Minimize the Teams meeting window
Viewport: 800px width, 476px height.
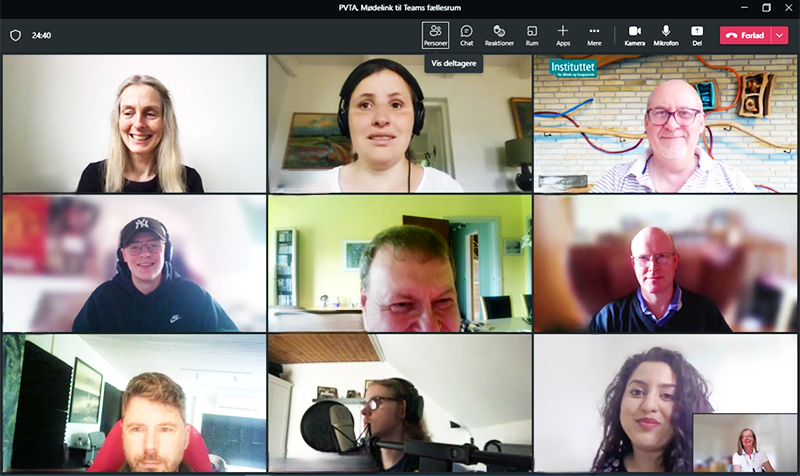(744, 8)
